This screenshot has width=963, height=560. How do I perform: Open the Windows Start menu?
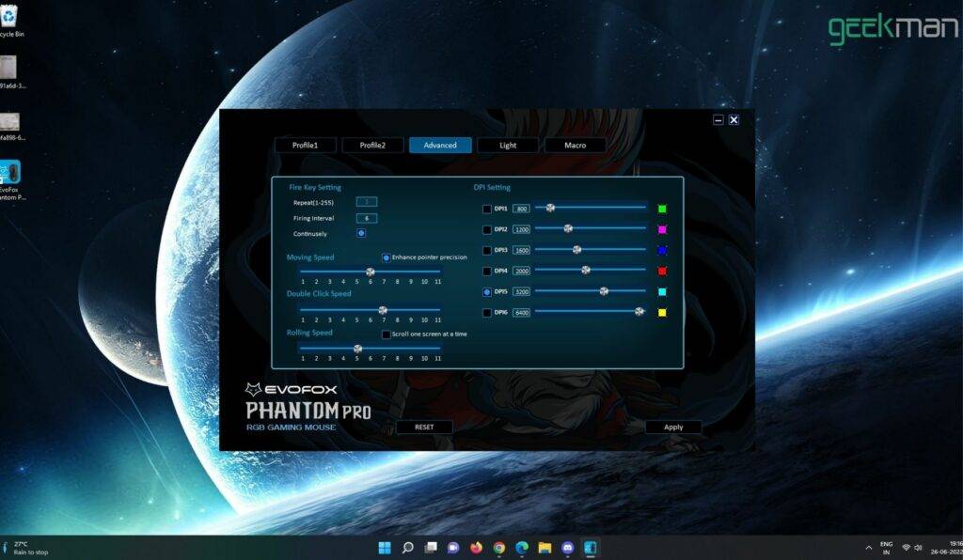point(385,548)
